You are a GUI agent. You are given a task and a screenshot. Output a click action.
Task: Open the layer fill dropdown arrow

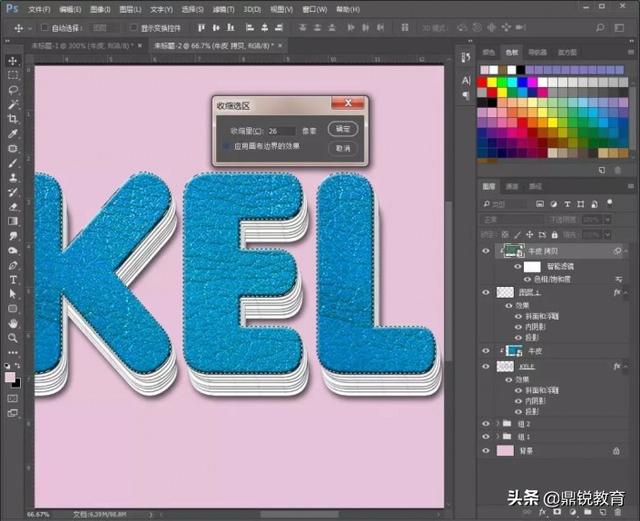pyautogui.click(x=608, y=235)
